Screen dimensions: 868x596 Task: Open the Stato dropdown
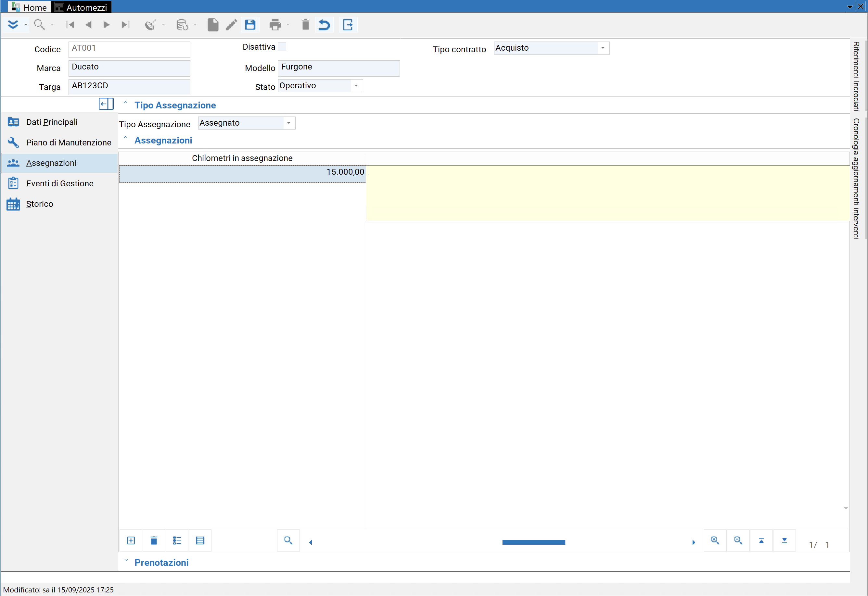(356, 85)
